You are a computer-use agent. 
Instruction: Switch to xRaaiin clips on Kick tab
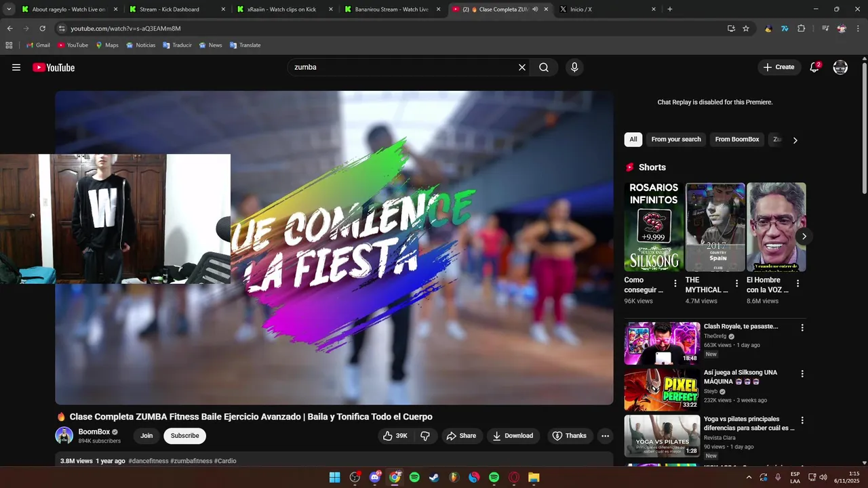click(285, 9)
